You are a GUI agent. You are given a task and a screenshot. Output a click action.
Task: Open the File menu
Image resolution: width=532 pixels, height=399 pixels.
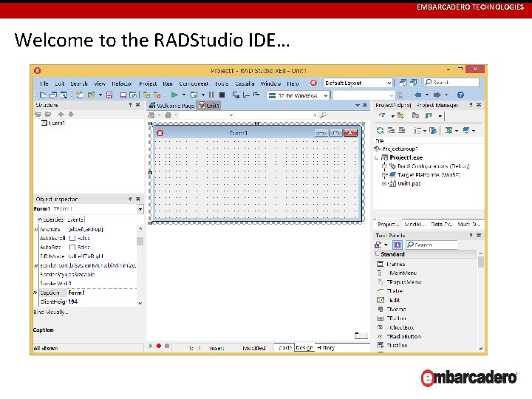click(x=44, y=83)
